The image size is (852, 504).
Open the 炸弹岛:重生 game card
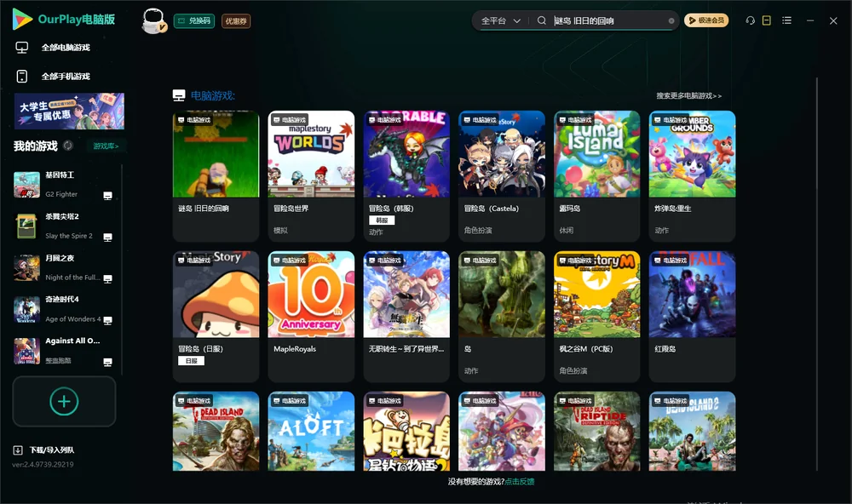692,176
